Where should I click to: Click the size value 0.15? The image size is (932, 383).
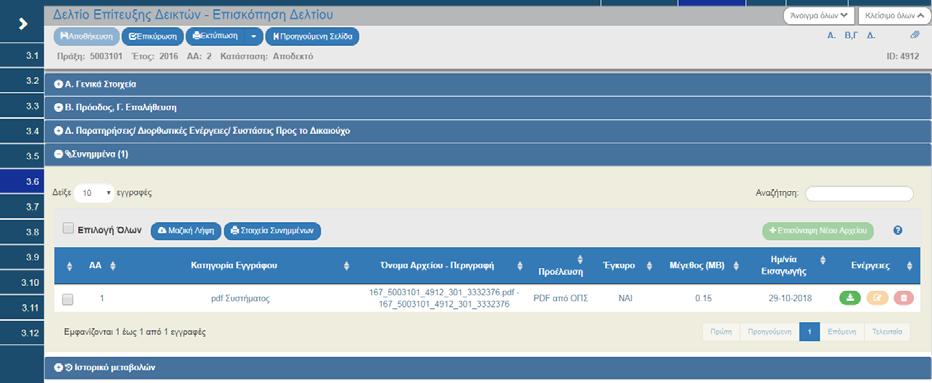coord(703,299)
